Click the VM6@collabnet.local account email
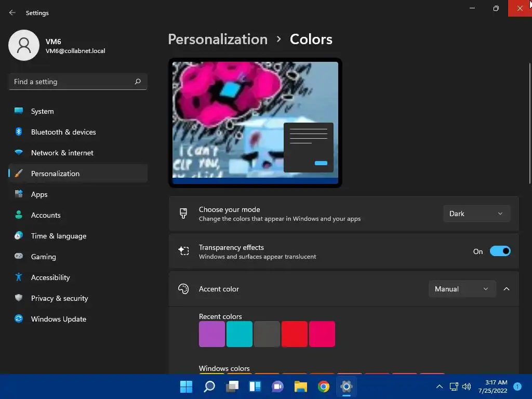The image size is (532, 399). coord(75,51)
